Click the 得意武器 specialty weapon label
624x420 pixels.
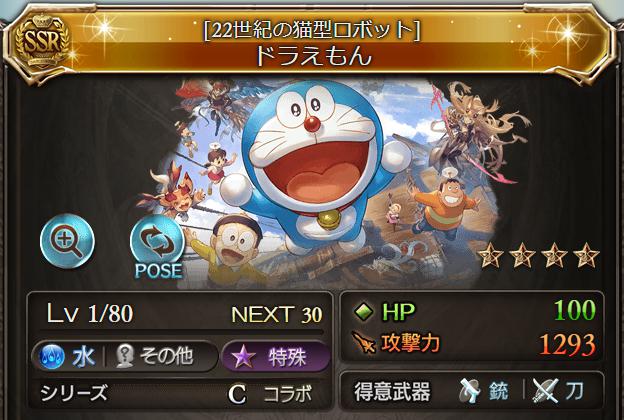click(x=392, y=391)
